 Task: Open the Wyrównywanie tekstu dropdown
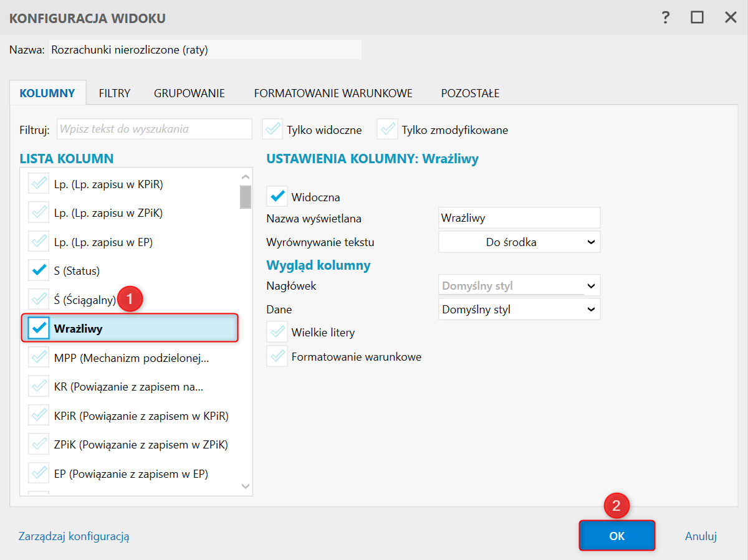pos(519,242)
